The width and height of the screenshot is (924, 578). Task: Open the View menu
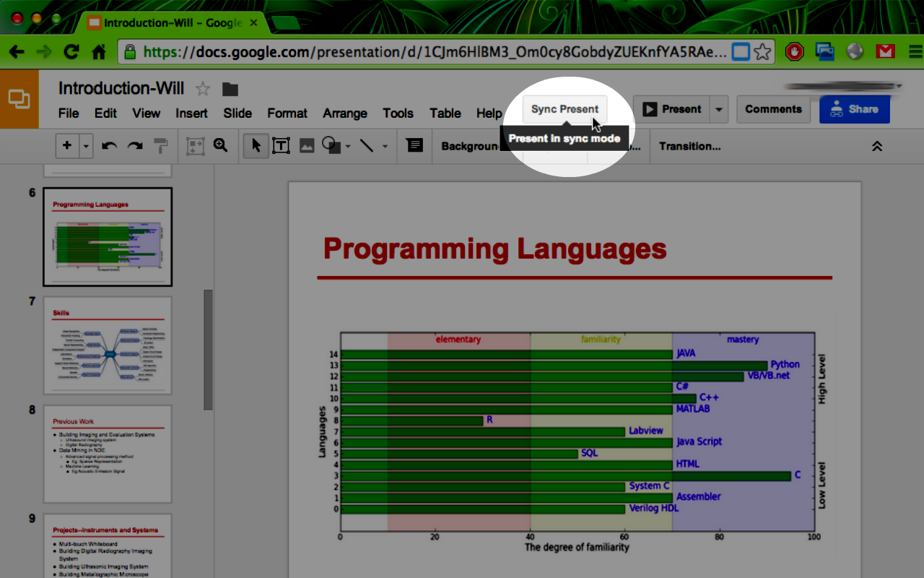point(146,113)
